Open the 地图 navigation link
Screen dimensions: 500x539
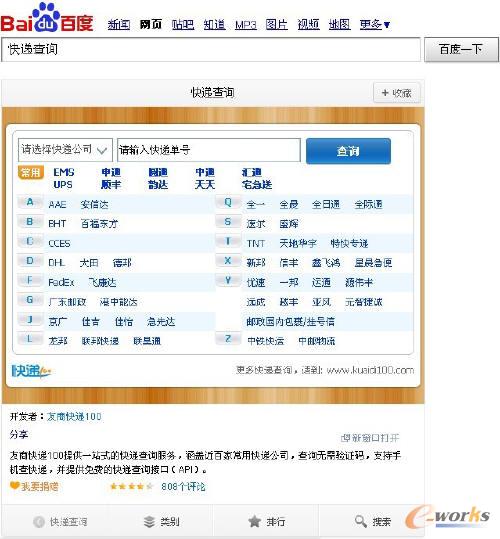(340, 24)
